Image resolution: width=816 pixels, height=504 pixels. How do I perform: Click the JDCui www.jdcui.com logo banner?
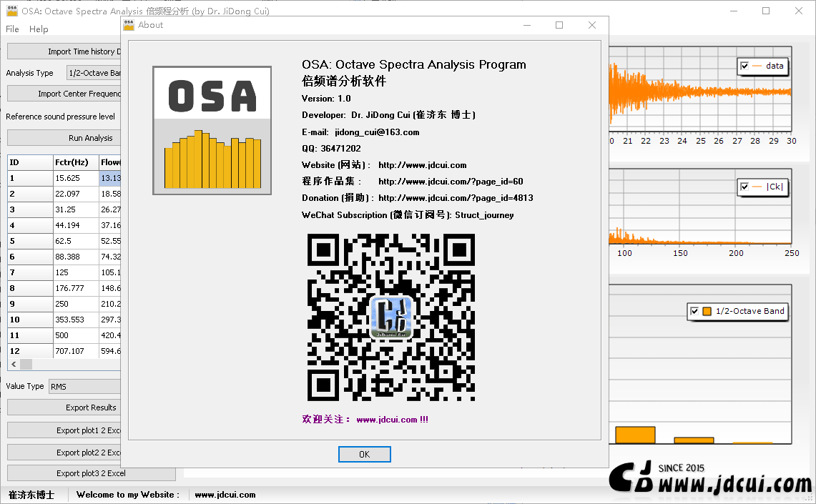[710, 478]
